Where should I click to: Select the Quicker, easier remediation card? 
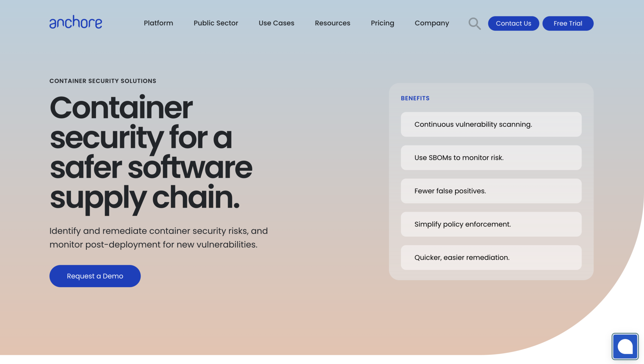491,257
